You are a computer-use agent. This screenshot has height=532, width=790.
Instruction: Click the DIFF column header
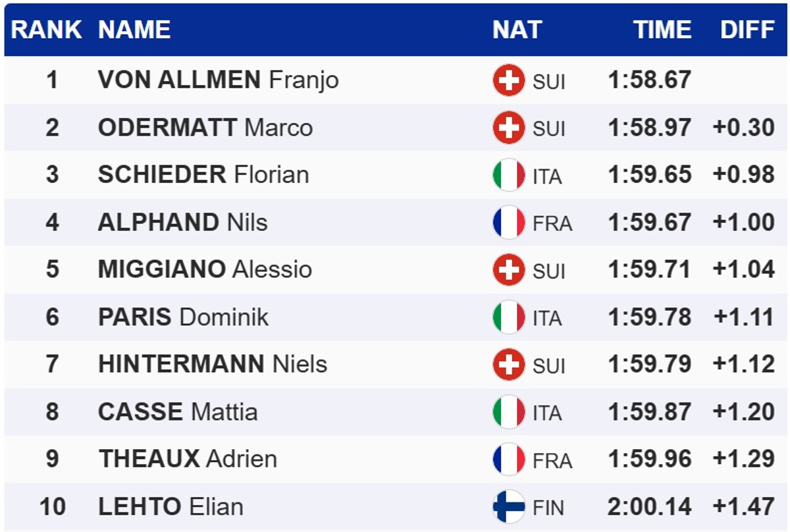click(x=747, y=30)
